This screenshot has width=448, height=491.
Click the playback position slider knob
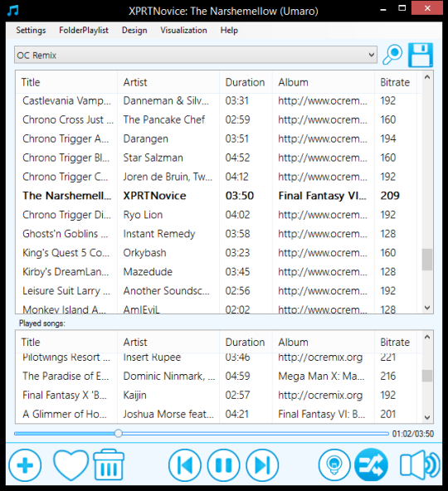click(118, 434)
